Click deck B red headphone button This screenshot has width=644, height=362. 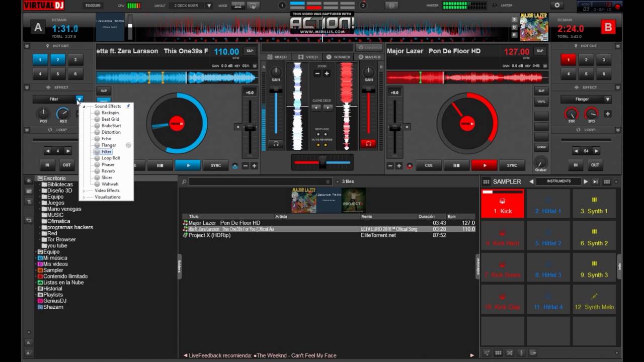click(x=368, y=144)
